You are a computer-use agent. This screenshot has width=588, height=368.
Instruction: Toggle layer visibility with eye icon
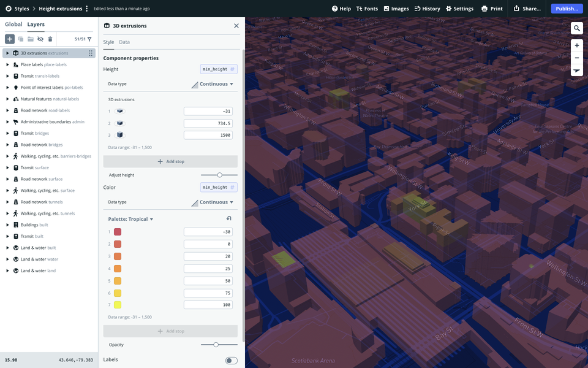tap(40, 39)
